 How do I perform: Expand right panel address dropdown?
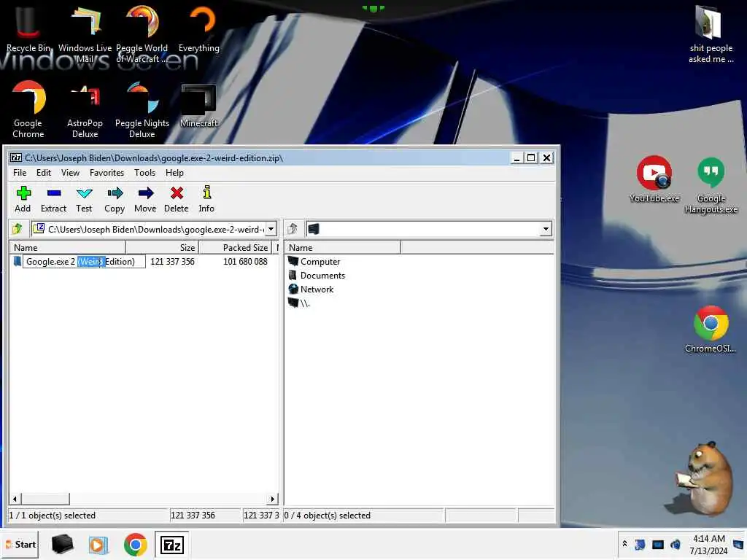click(546, 229)
